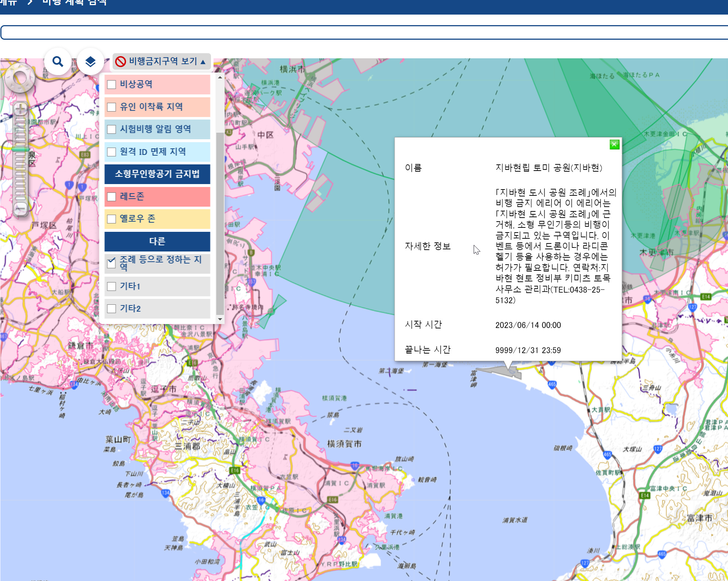Select 소형무인항공기 금지법 header
728x581 pixels.
click(157, 174)
